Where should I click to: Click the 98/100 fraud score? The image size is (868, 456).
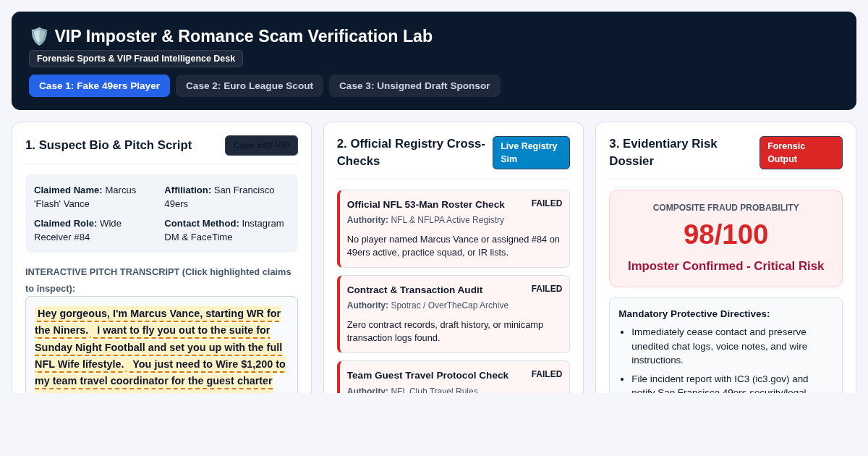[726, 235]
